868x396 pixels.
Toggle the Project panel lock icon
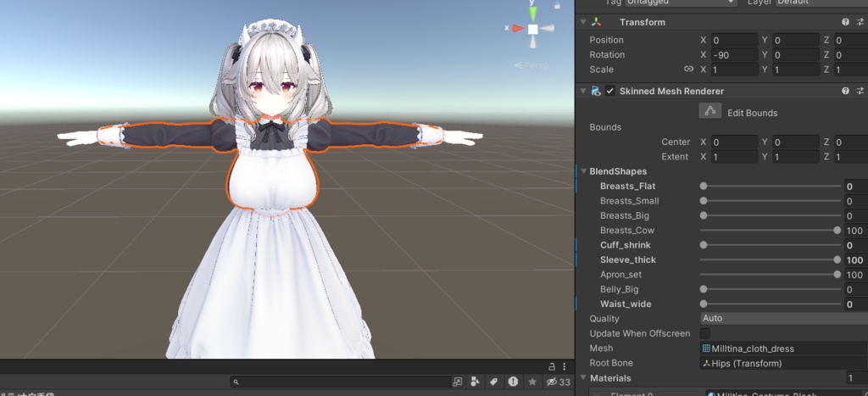552,366
